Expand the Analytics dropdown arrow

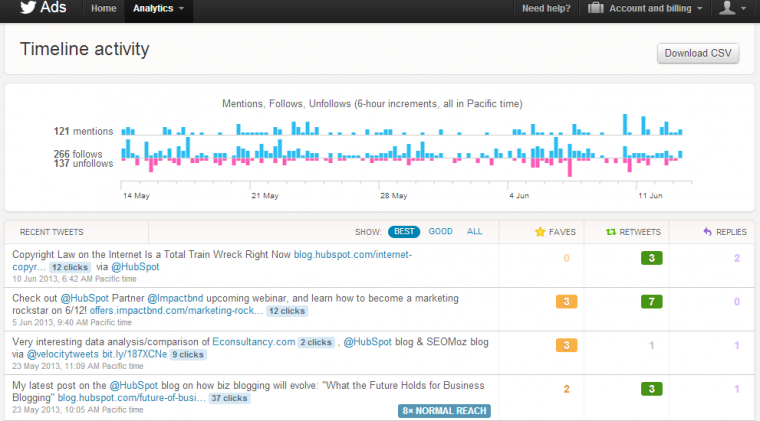[x=181, y=9]
